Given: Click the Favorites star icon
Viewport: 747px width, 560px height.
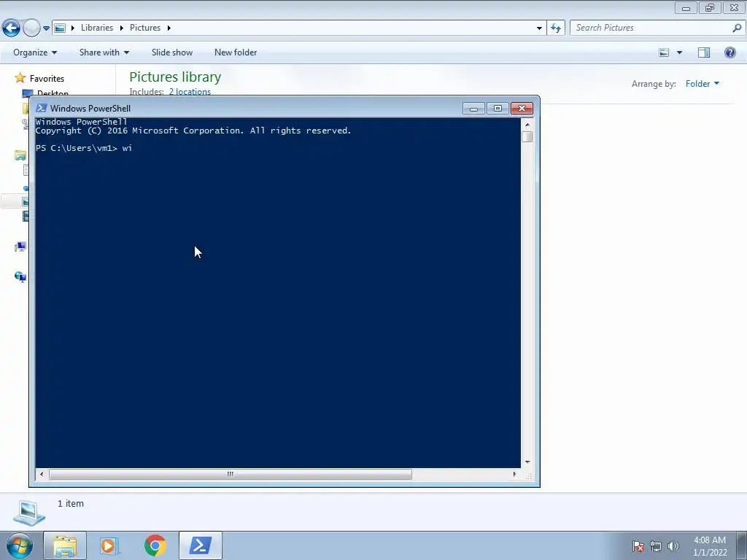Looking at the screenshot, I should click(x=20, y=77).
